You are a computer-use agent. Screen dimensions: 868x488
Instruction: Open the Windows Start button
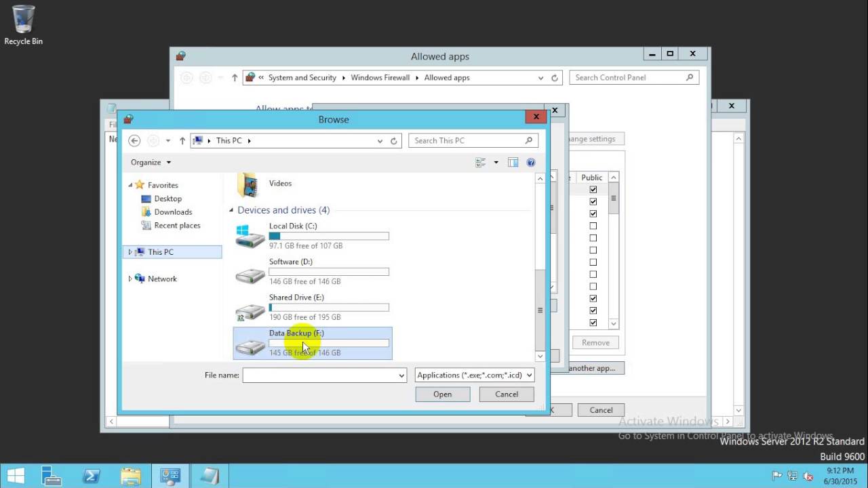[16, 476]
